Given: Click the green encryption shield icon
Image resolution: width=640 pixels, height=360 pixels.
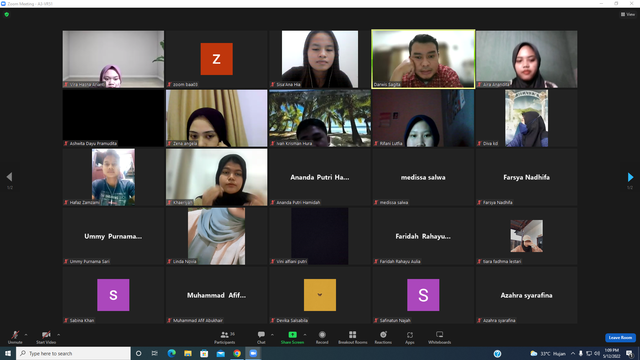Looking at the screenshot, I should pyautogui.click(x=7, y=14).
